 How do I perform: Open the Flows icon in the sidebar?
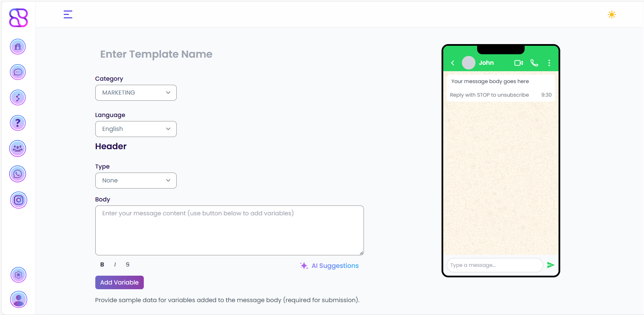pyautogui.click(x=18, y=97)
